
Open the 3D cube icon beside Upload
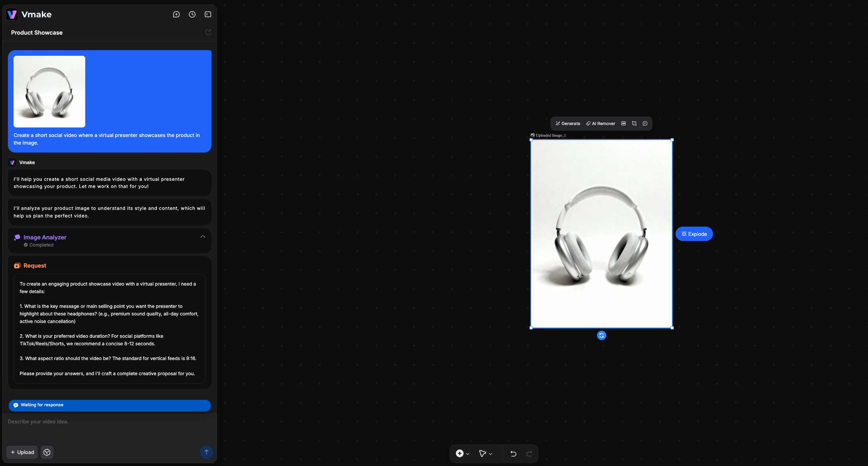(x=47, y=452)
